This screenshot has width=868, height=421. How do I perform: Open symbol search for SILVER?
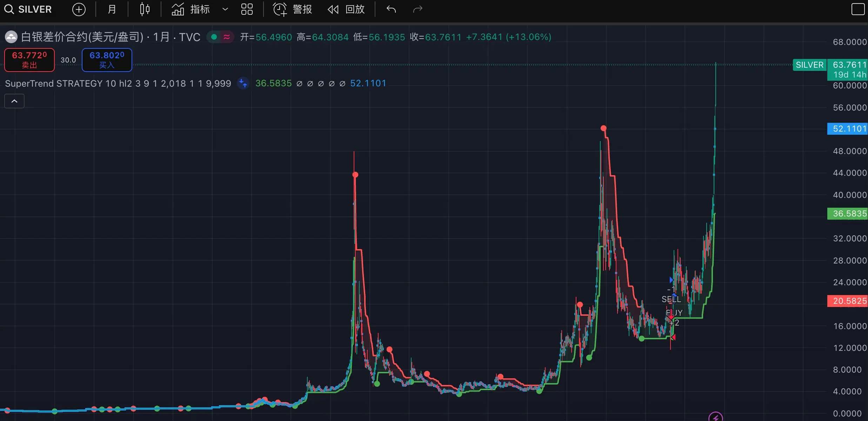[x=28, y=9]
